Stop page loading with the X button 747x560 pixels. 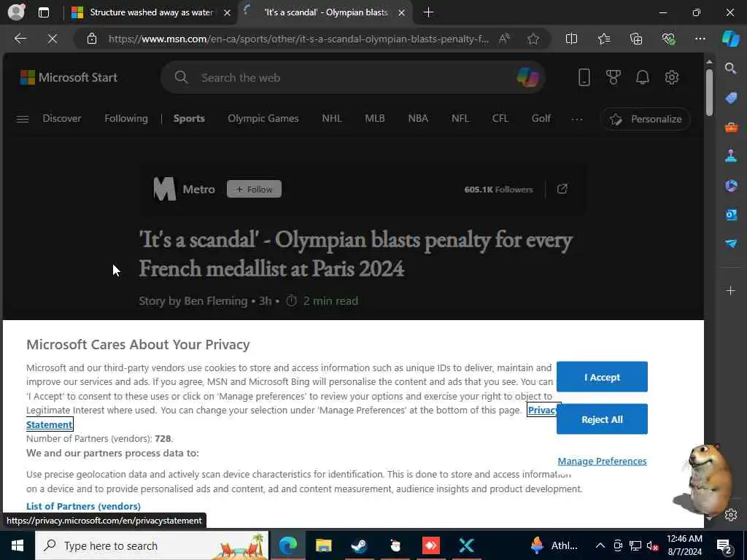point(53,39)
